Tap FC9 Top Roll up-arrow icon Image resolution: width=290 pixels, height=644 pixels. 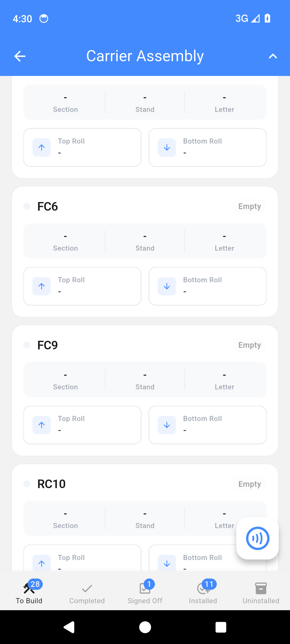pyautogui.click(x=42, y=425)
